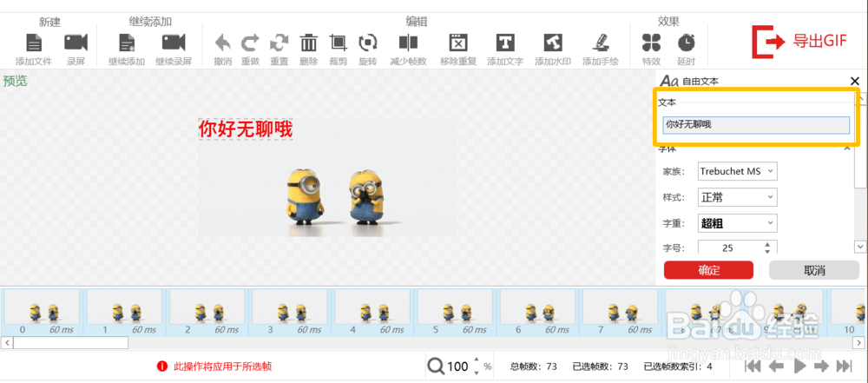
Task: Open the 添加水印 watermark tool
Action: 552,43
